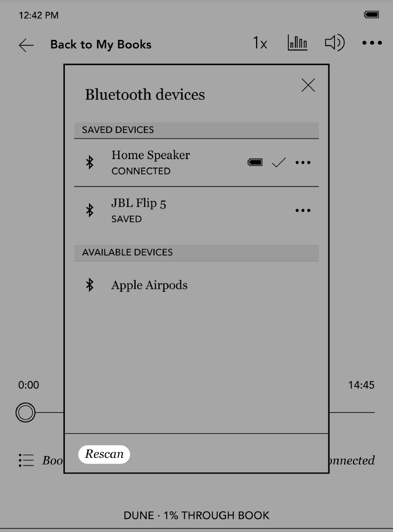Click Apple Airpods to connect
The image size is (393, 532).
coord(150,284)
